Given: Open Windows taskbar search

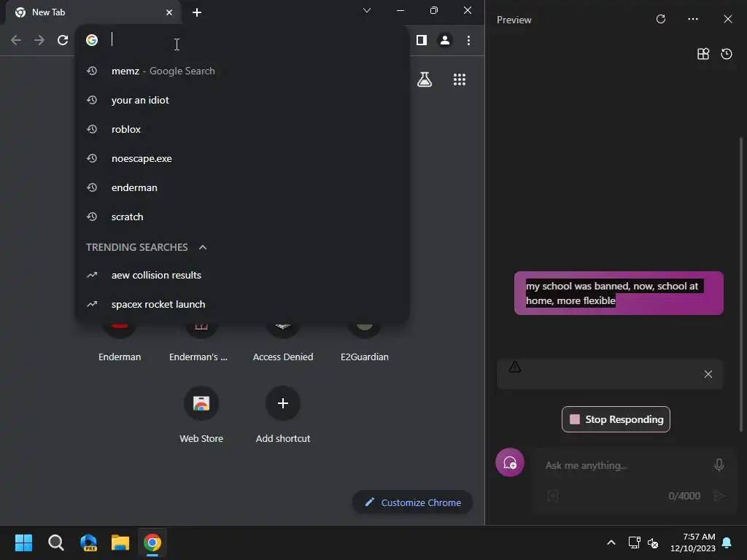Looking at the screenshot, I should coord(56,542).
